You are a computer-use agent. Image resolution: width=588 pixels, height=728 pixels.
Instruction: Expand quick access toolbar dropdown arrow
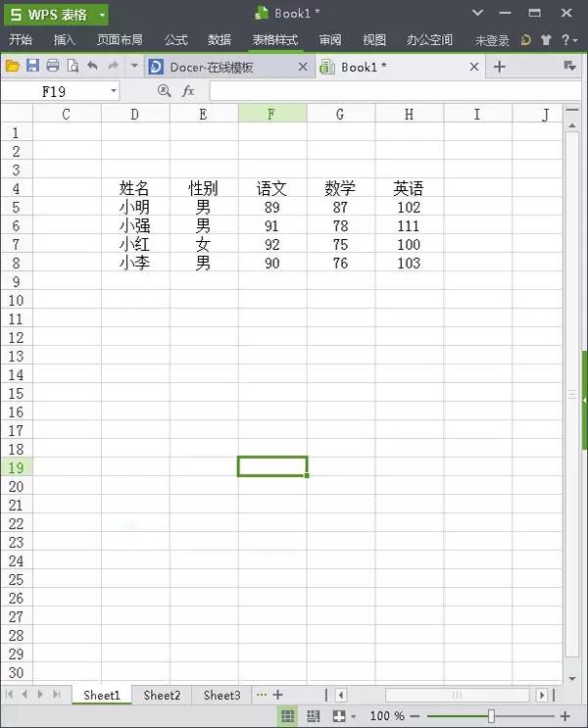click(x=134, y=66)
